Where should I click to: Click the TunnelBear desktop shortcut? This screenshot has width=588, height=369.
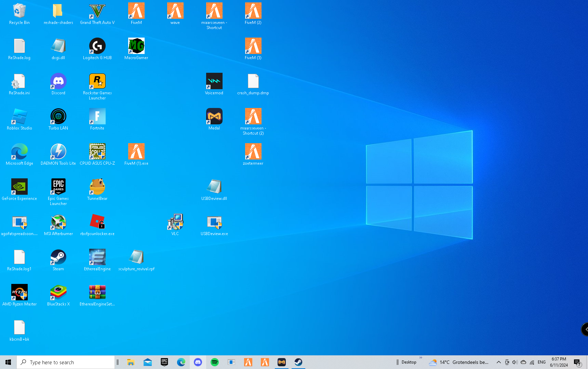point(97,187)
